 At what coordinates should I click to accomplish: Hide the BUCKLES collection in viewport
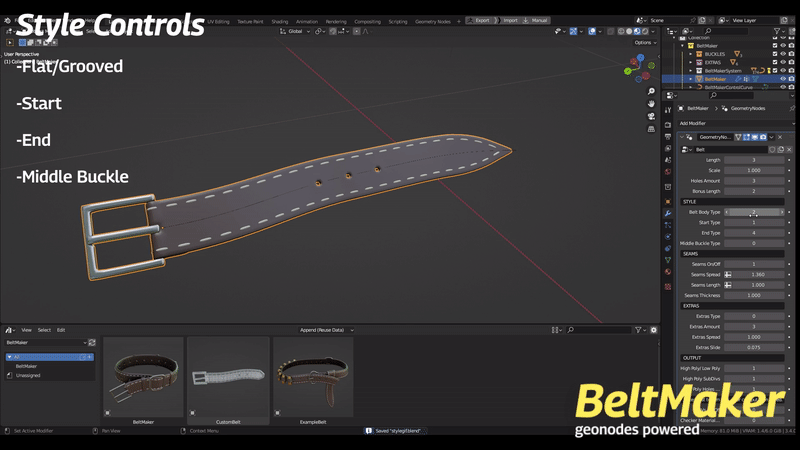pos(783,54)
